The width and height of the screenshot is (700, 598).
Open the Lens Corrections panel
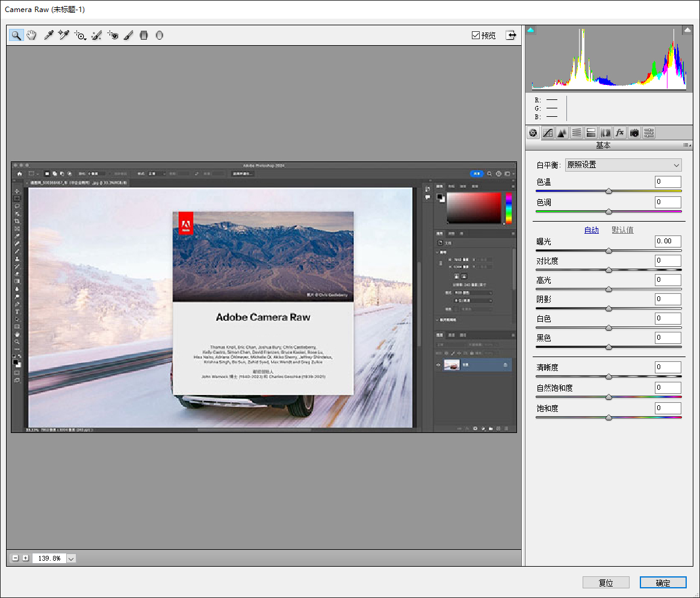(606, 132)
